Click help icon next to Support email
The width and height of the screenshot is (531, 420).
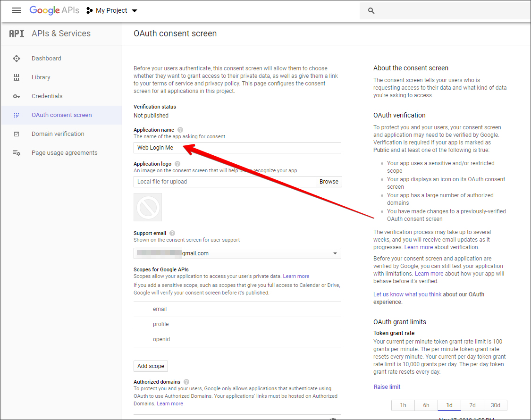click(172, 233)
